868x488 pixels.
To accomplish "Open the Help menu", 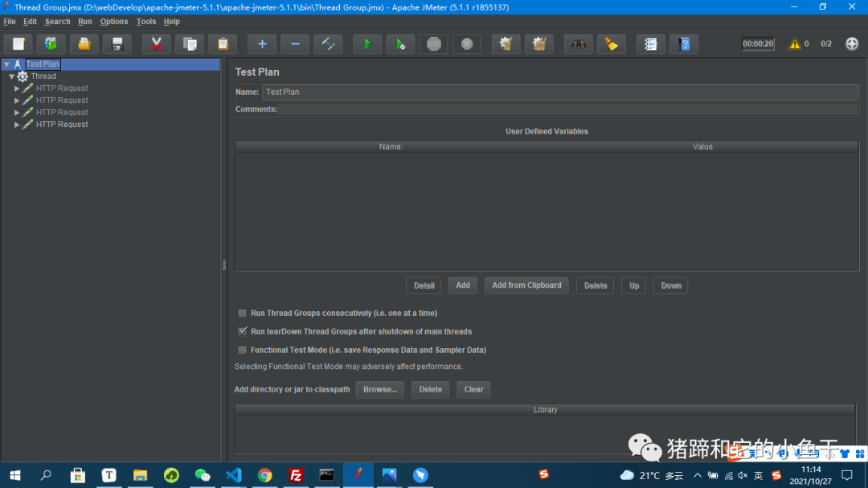I will click(x=172, y=22).
